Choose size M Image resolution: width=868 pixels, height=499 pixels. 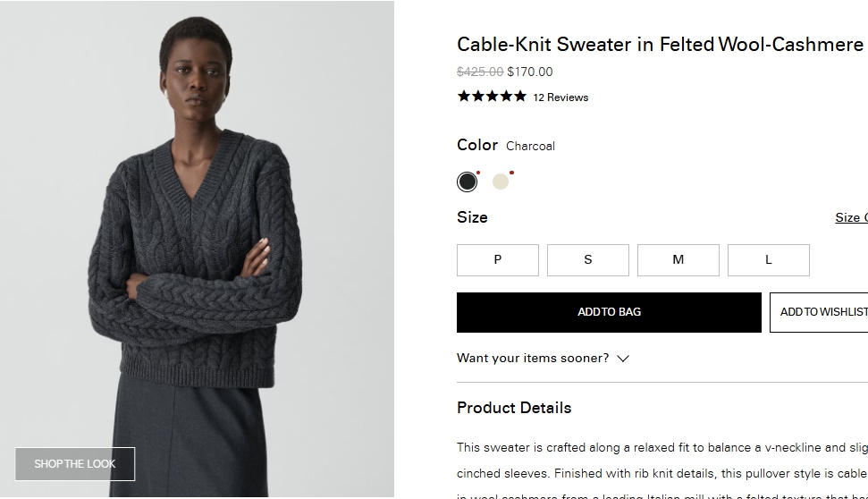[x=678, y=260]
